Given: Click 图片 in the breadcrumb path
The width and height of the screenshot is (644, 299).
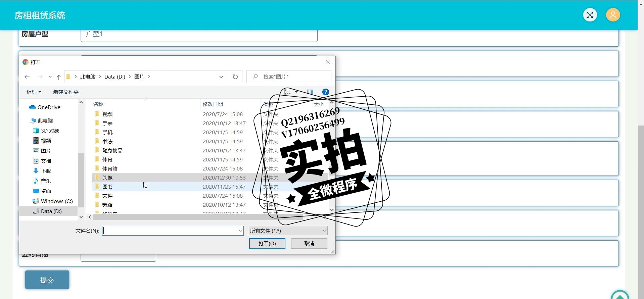Looking at the screenshot, I should 139,77.
